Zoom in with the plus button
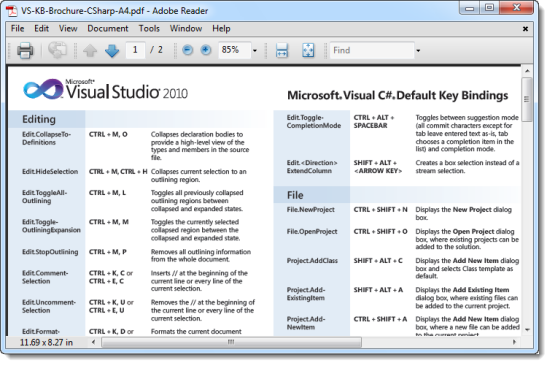 (206, 50)
